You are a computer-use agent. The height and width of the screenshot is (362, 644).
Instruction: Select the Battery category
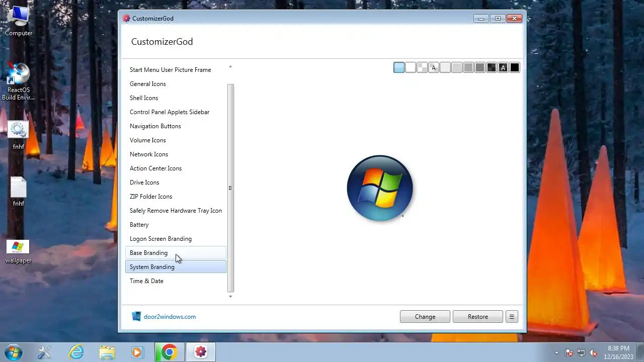click(176, 225)
